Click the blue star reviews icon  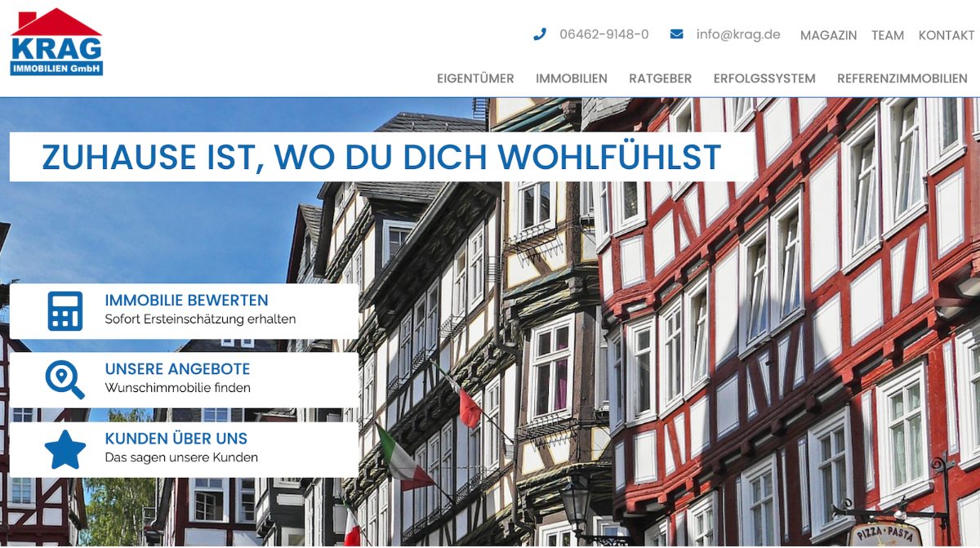[65, 449]
